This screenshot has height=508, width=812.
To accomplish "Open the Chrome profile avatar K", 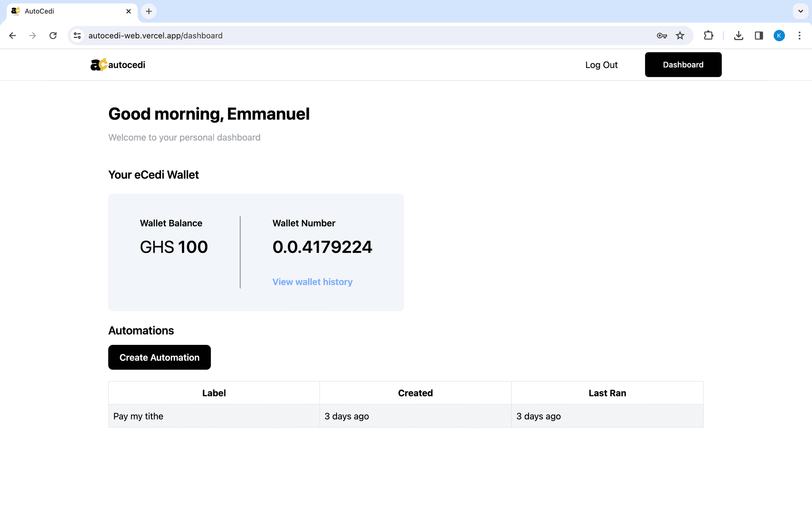I will (779, 36).
